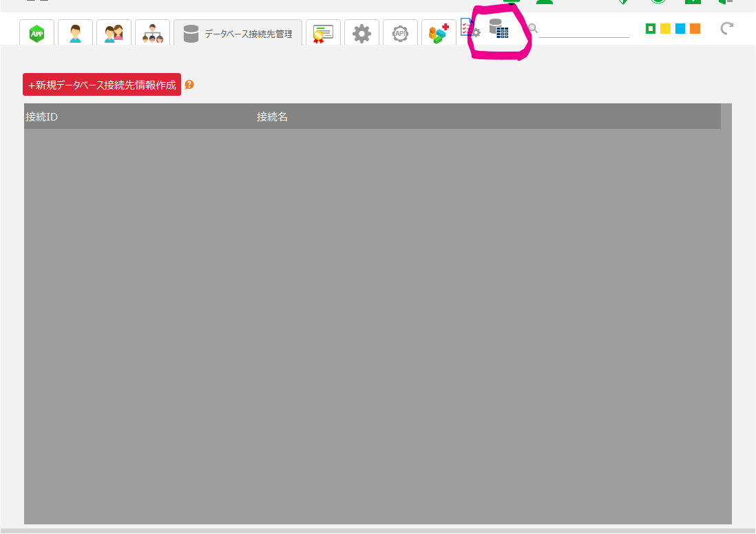Open the single user management icon

coord(75,33)
